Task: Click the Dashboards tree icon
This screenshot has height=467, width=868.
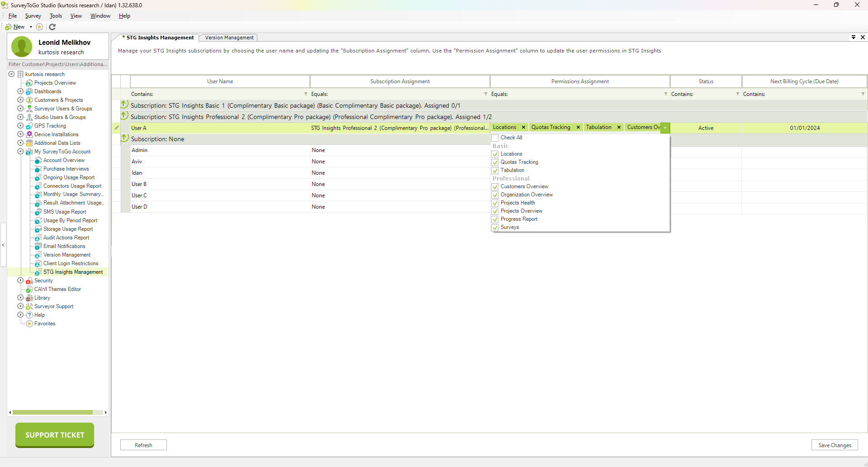Action: tap(29, 91)
